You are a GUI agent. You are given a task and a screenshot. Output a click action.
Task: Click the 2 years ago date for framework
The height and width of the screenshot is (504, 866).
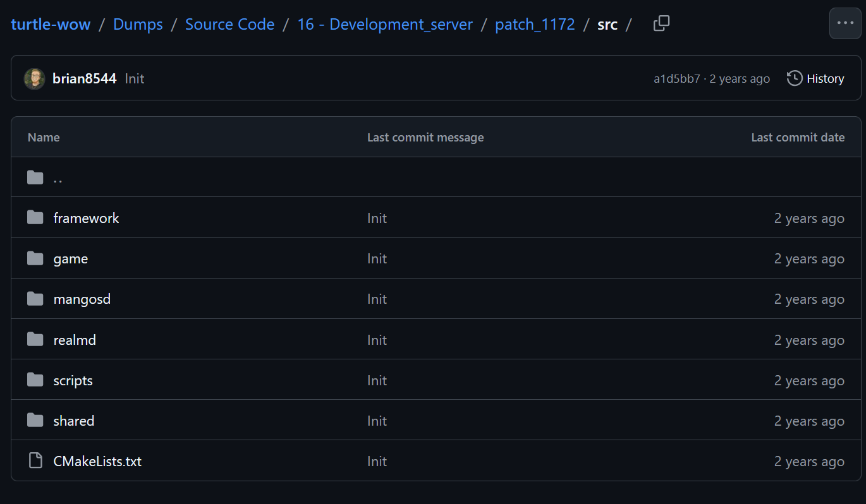809,219
